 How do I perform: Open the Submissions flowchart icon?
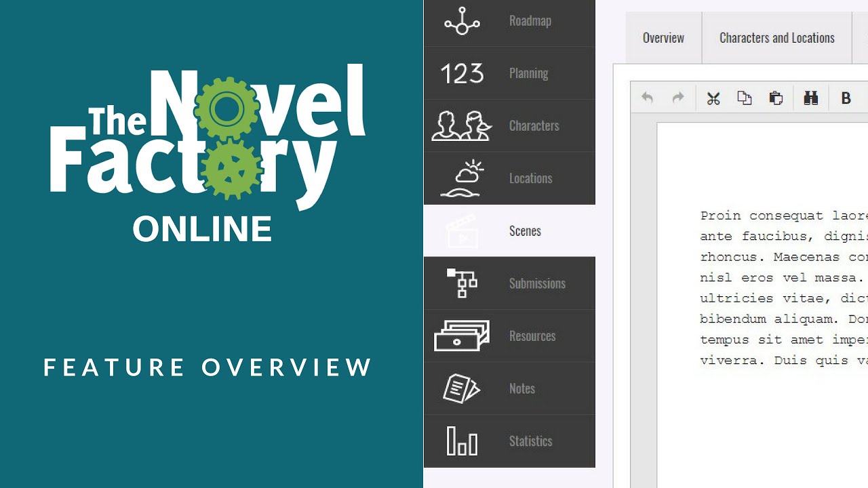click(462, 283)
